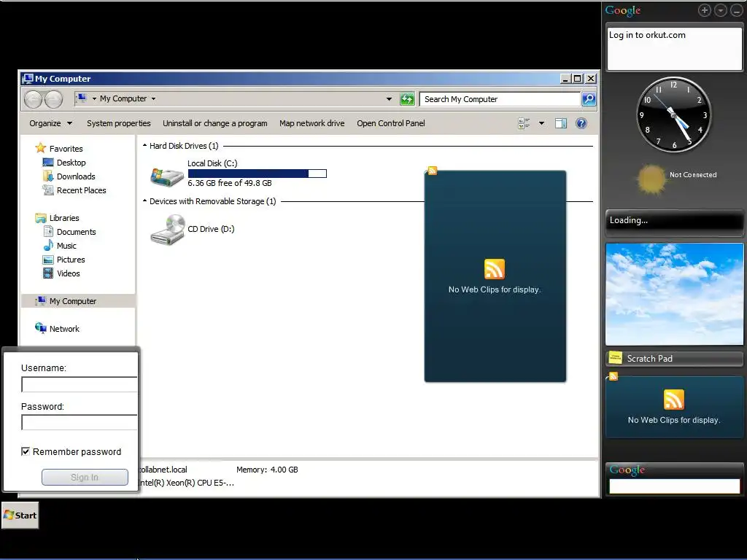This screenshot has height=560, width=747.
Task: Select Desktop under Favorites
Action: click(x=71, y=163)
